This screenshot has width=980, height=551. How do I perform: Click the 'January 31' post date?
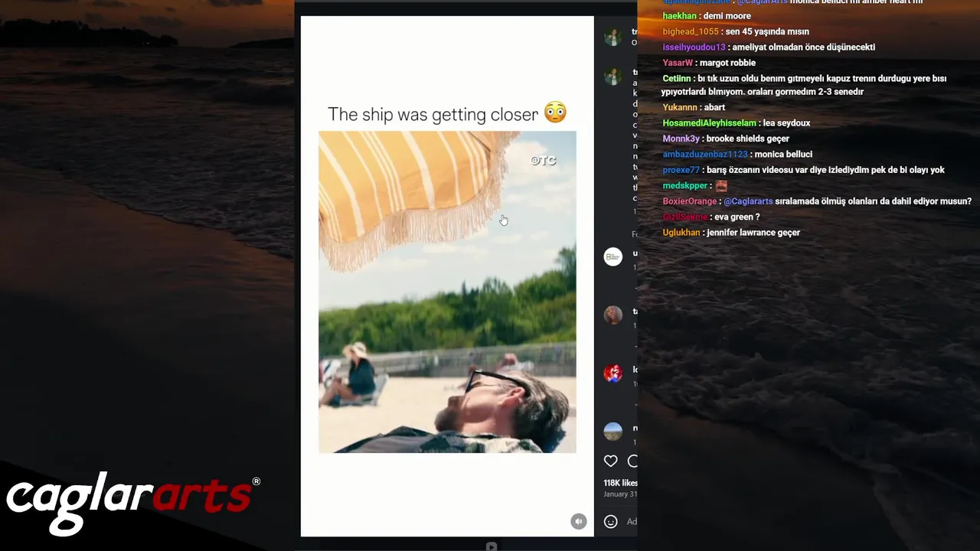(x=620, y=494)
